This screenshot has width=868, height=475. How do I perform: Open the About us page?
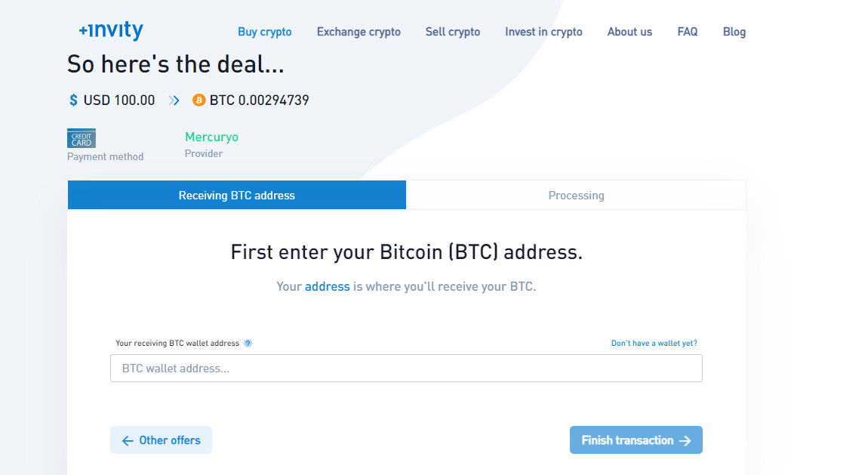(630, 32)
